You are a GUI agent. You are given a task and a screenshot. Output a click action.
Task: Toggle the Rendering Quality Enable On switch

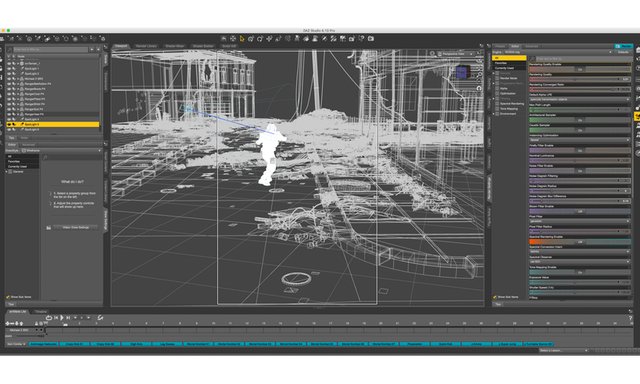[580, 69]
